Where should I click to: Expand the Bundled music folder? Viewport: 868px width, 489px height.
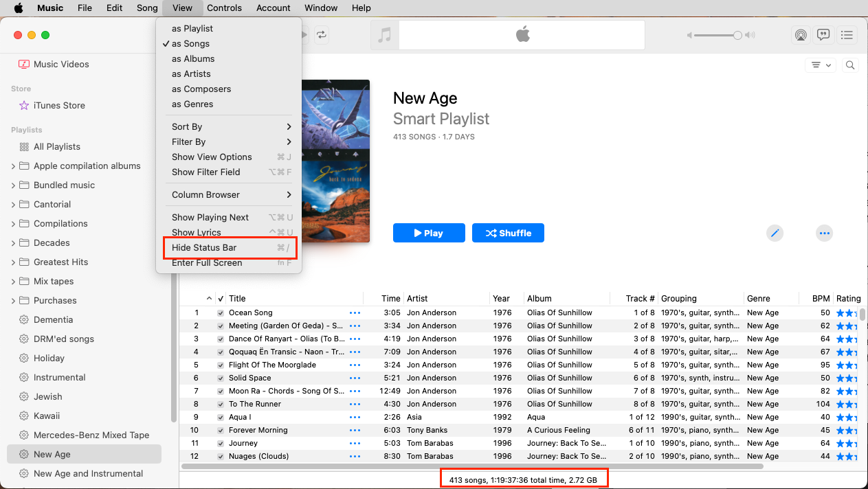[13, 185]
